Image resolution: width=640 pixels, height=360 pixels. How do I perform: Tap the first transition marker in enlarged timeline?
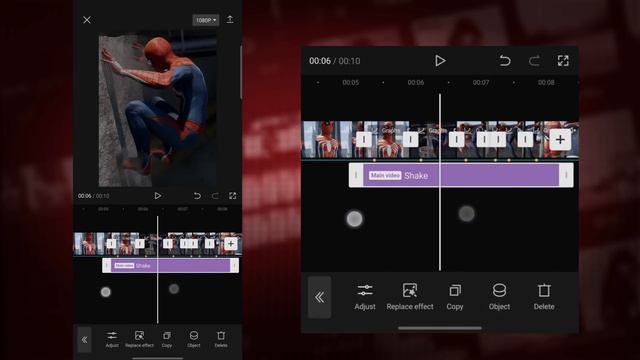click(x=364, y=140)
